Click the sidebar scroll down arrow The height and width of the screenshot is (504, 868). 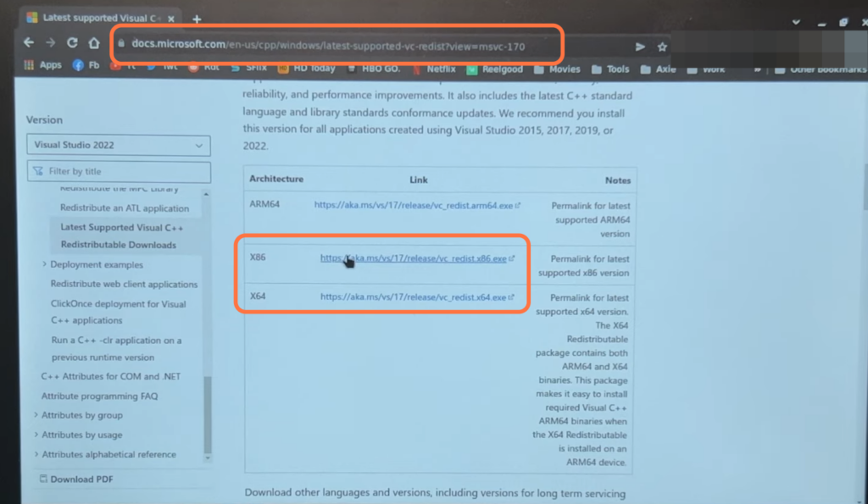208,458
